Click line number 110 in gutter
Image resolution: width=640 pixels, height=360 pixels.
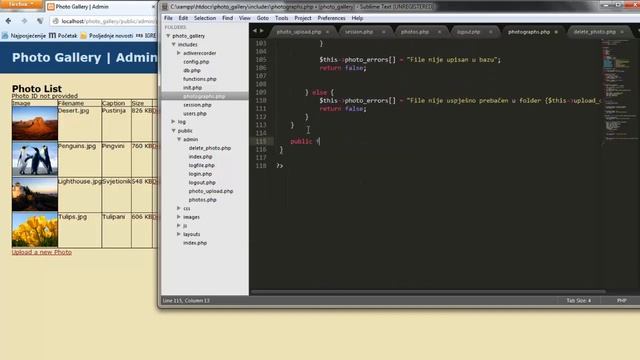(x=261, y=100)
